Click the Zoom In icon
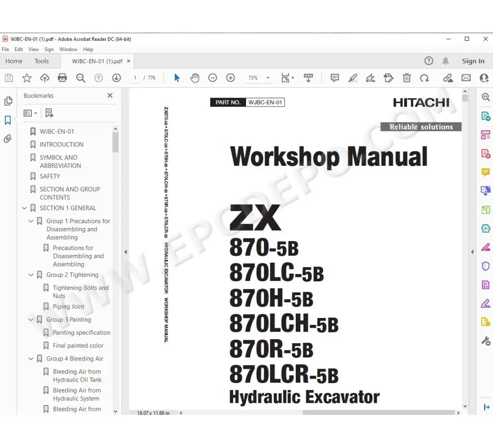Viewport: 493px width, 448px height. [230, 78]
